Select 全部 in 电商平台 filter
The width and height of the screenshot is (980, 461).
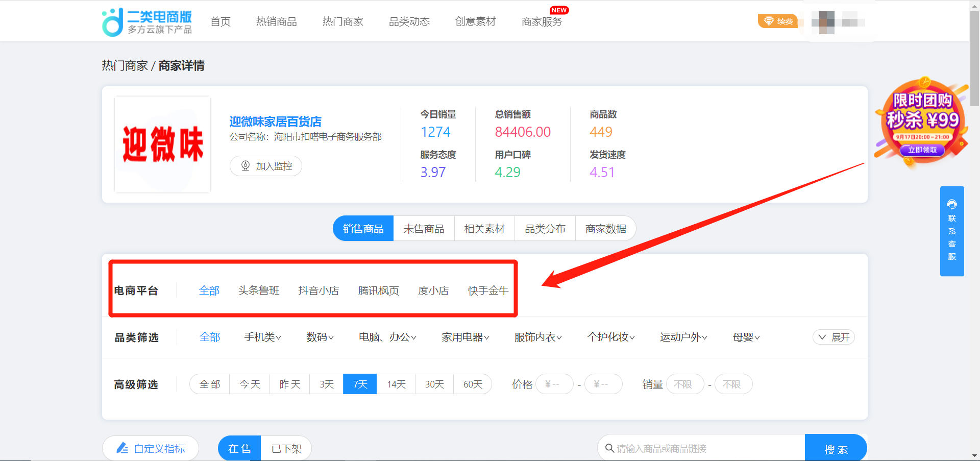click(x=209, y=290)
